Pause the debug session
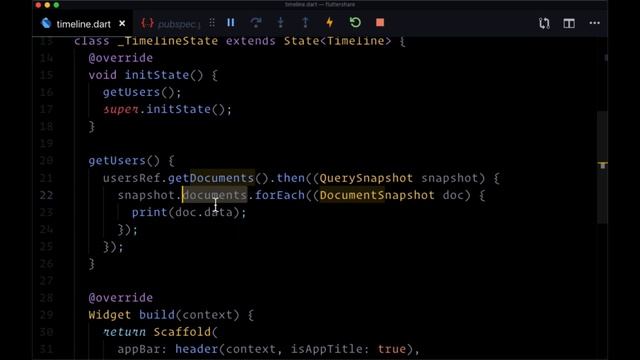The width and height of the screenshot is (640, 360). click(231, 23)
